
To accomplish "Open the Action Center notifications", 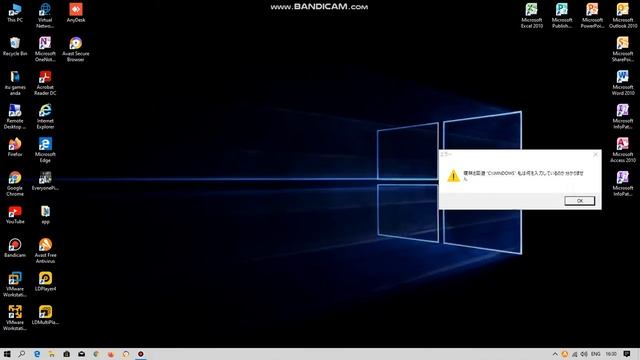I will [x=627, y=354].
